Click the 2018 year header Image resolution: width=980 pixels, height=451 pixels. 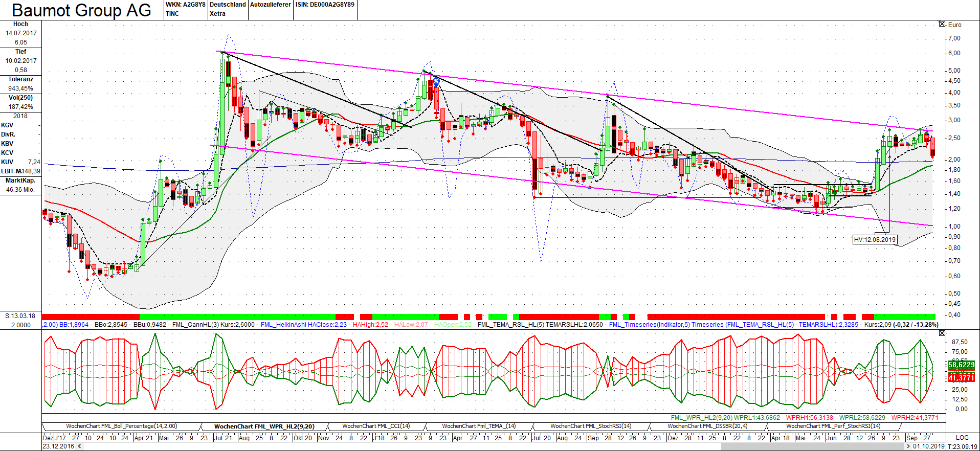tap(20, 116)
